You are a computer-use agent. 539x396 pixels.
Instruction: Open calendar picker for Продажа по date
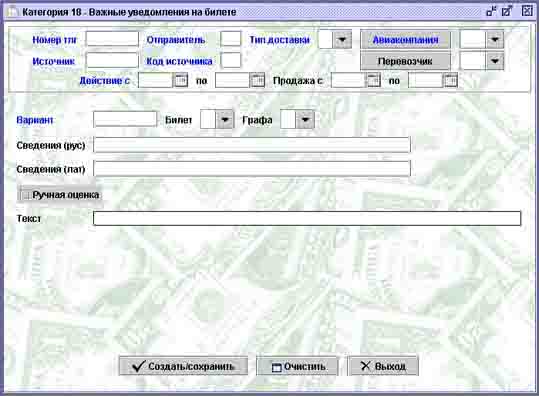[451, 80]
